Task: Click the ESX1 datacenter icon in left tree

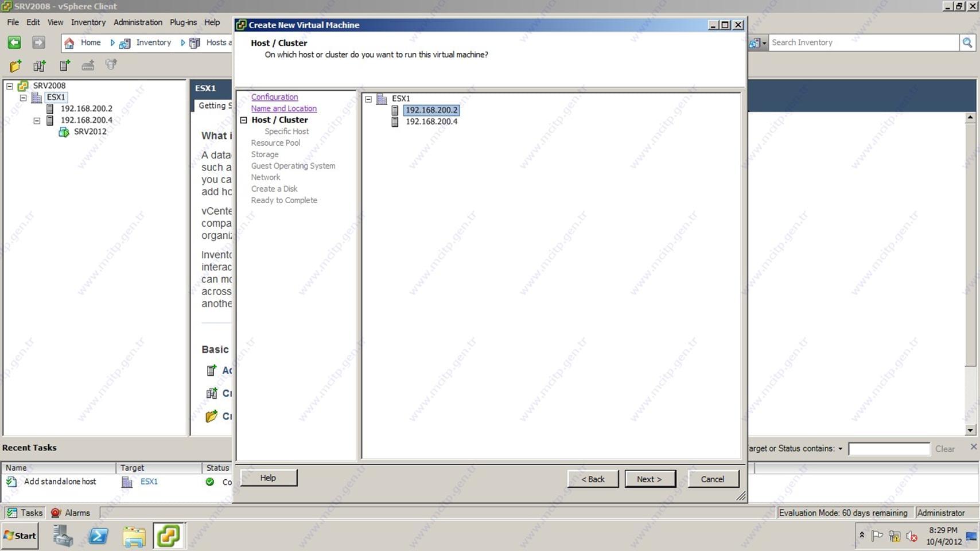Action: 37,98
